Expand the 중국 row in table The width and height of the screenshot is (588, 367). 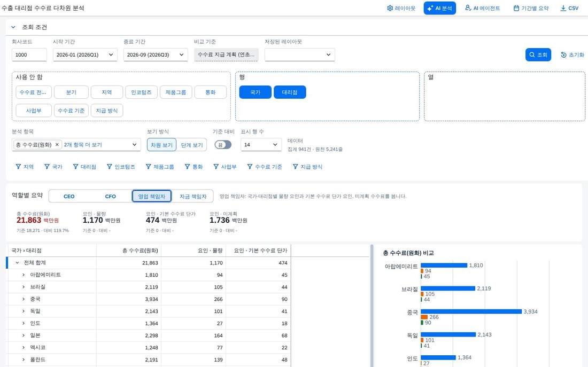coord(23,299)
